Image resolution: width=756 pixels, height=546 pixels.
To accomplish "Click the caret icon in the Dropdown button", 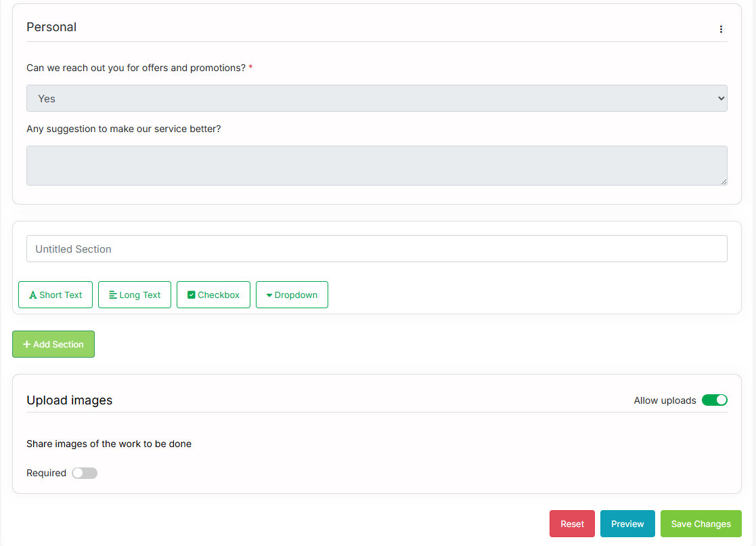I will (269, 295).
